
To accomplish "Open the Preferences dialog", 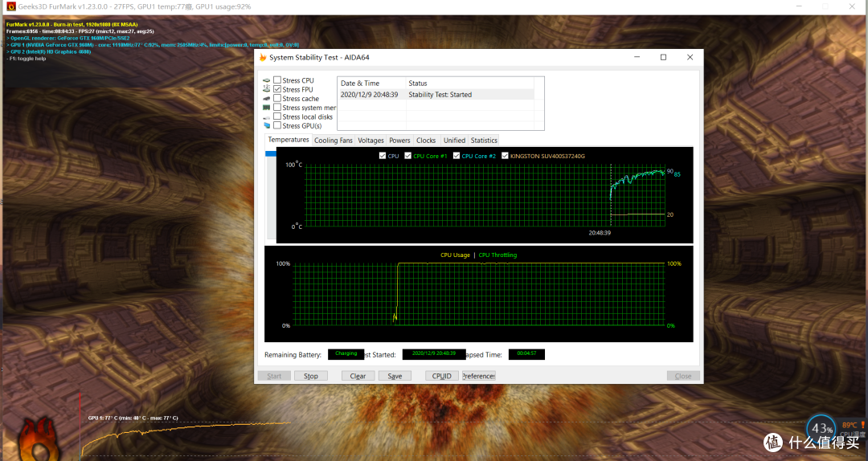I will pyautogui.click(x=479, y=376).
